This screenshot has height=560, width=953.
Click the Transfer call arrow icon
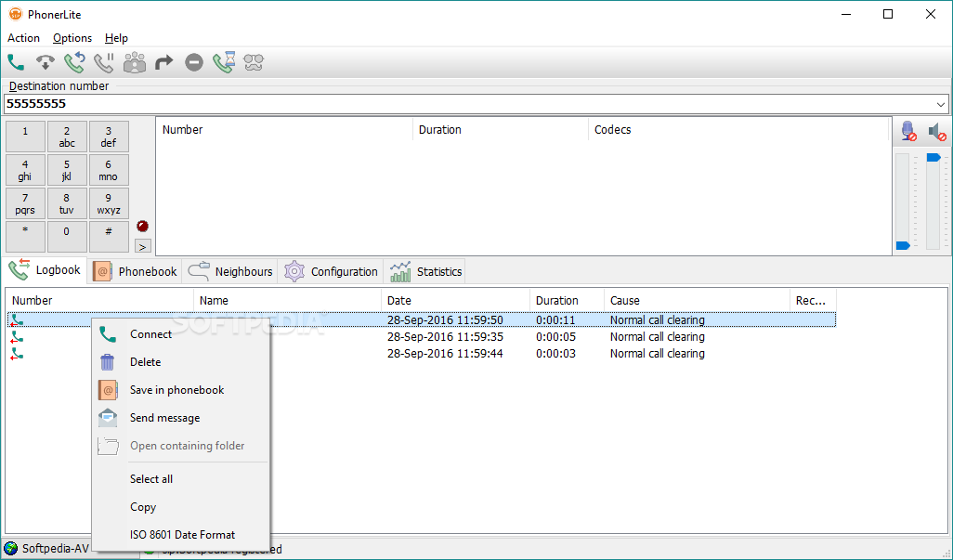pos(163,62)
